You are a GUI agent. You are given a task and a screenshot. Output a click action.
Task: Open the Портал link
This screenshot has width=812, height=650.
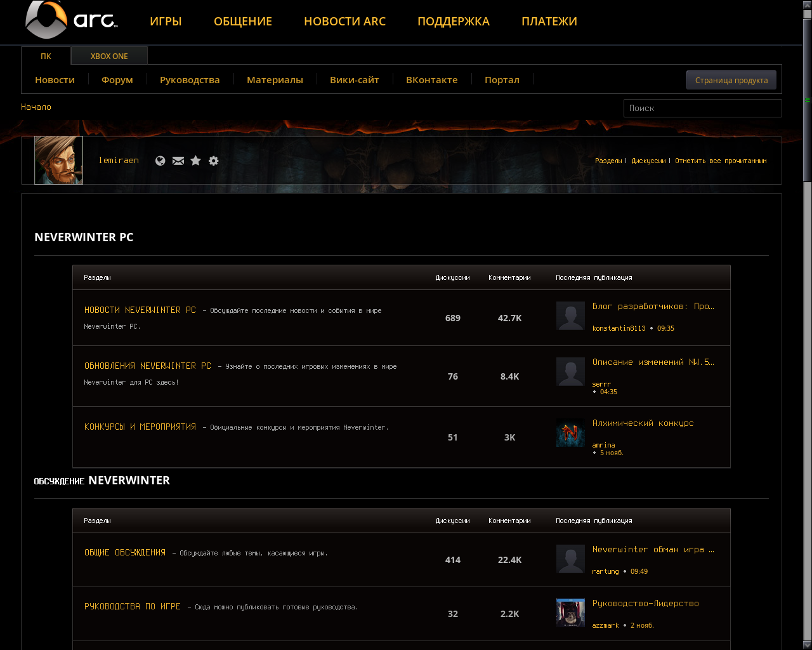[502, 80]
